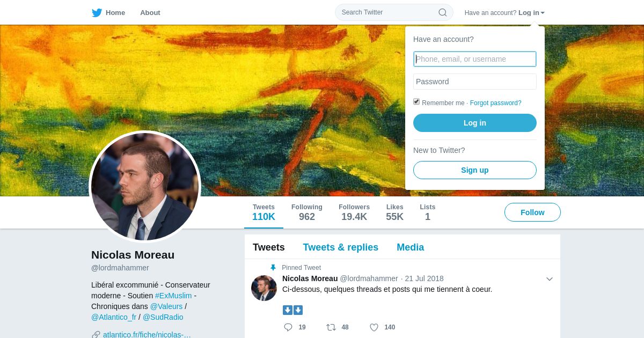The width and height of the screenshot is (644, 338).
Task: Click the pinned tweet pin icon
Action: 273,268
